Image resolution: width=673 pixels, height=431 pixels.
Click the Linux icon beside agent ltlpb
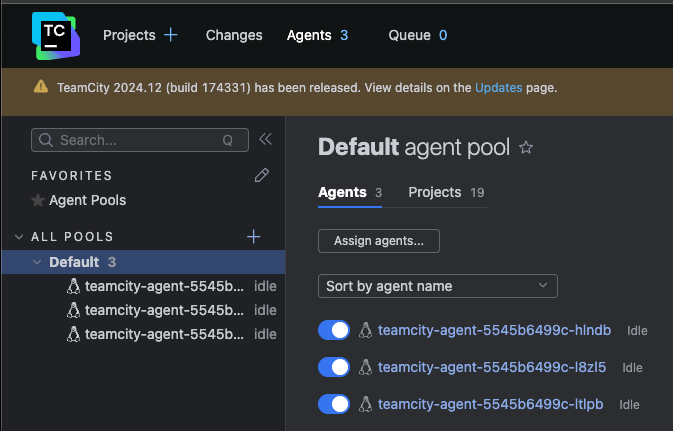[365, 404]
